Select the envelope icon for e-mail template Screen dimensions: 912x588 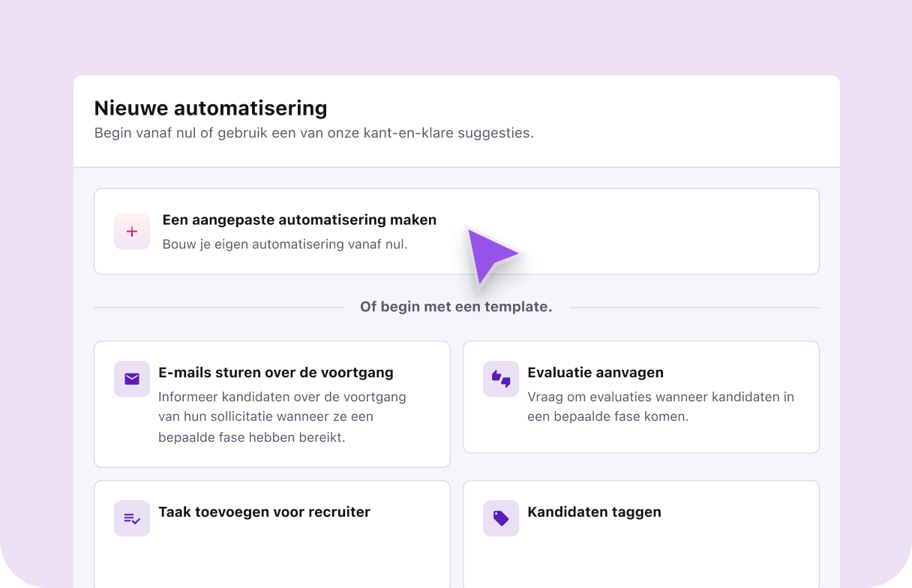132,379
